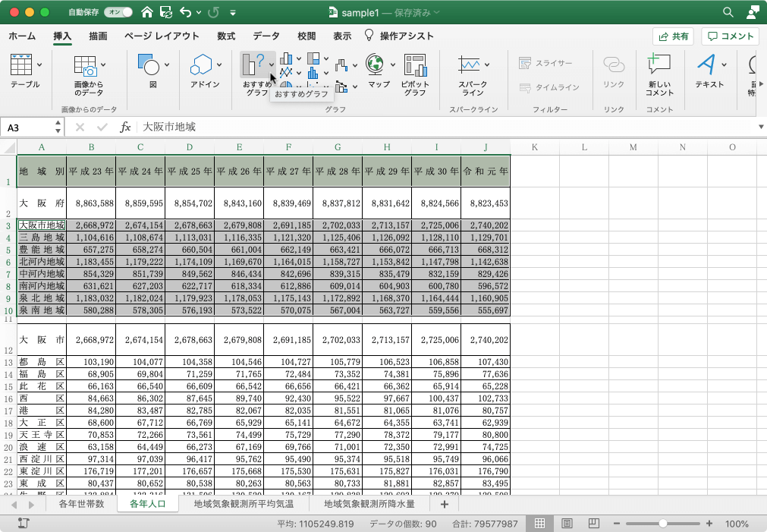This screenshot has height=532, width=767.
Task: Add a New Comment (新しいコメント)
Action: 659,65
